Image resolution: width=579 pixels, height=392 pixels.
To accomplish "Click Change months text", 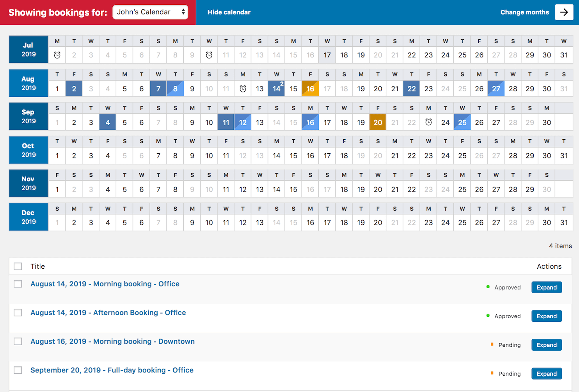I will pyautogui.click(x=524, y=12).
